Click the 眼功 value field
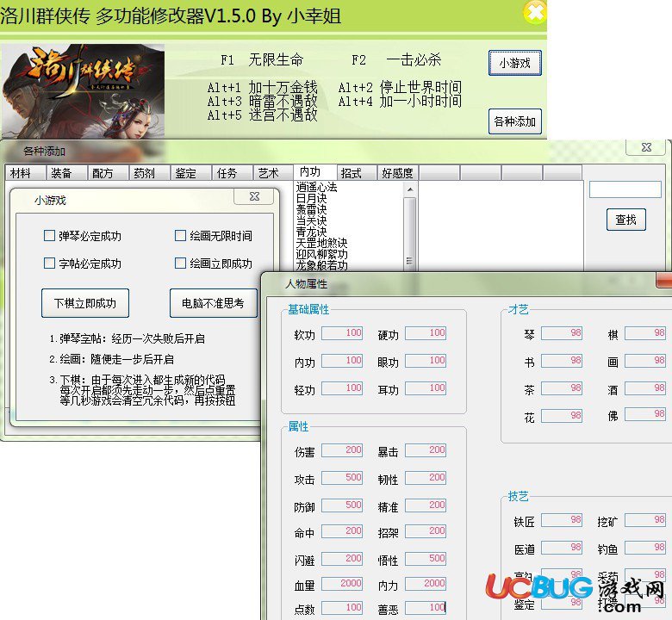 (x=426, y=360)
